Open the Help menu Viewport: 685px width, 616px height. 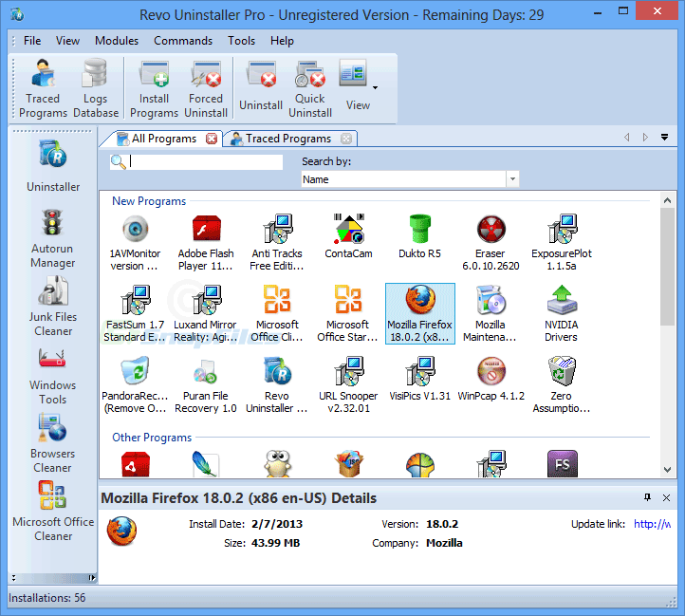pyautogui.click(x=282, y=41)
